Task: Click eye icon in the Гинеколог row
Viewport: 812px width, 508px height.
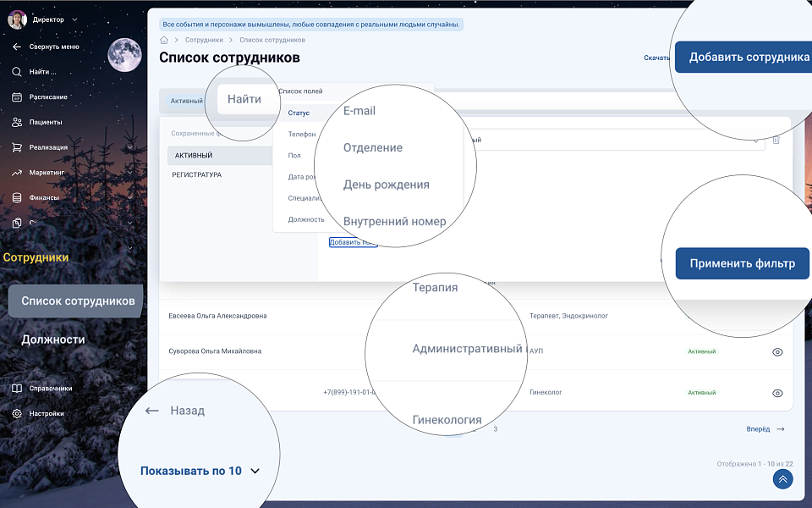Action: 777,393
